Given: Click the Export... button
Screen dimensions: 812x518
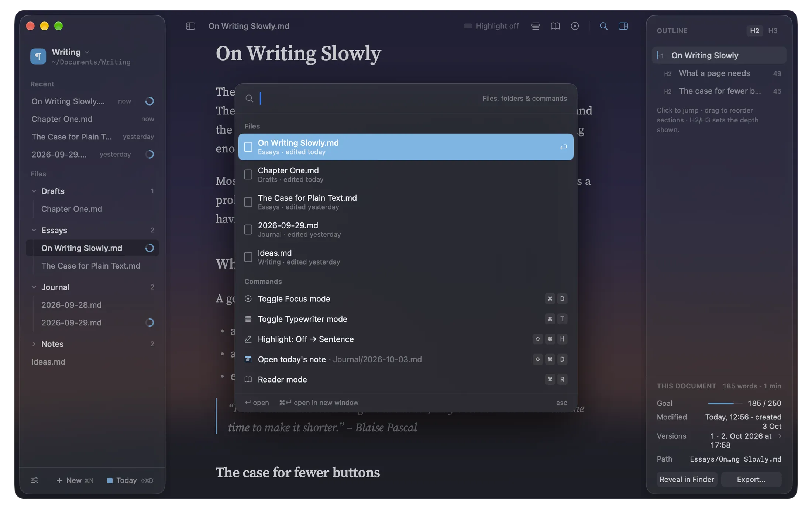Looking at the screenshot, I should [x=751, y=479].
